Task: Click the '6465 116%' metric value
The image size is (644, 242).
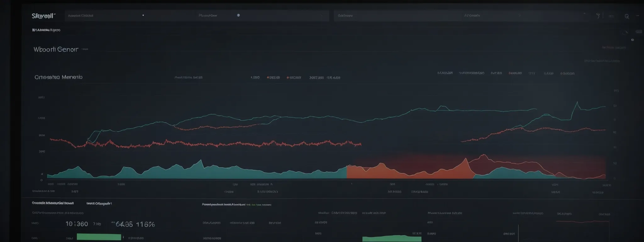Action: point(135,224)
